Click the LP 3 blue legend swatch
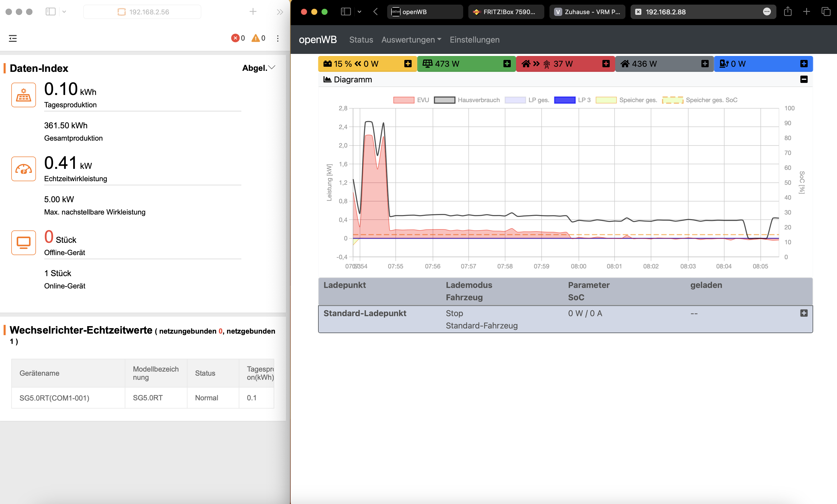 point(565,100)
